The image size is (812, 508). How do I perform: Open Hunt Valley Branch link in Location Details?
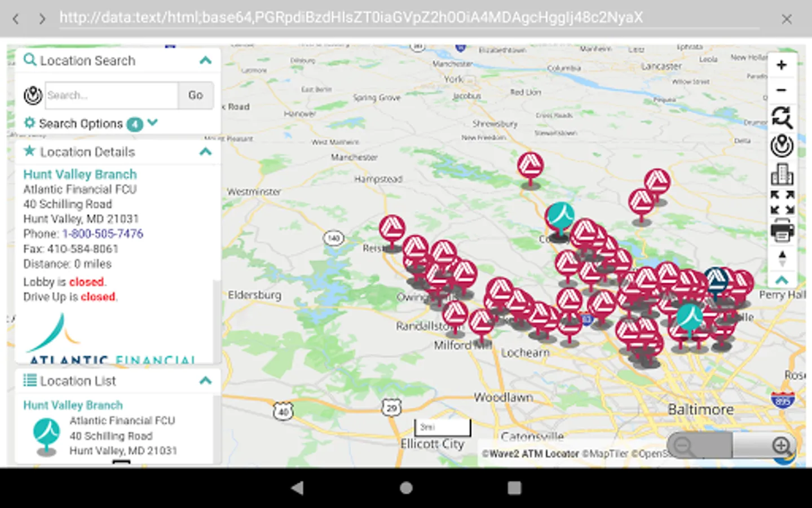(x=80, y=174)
